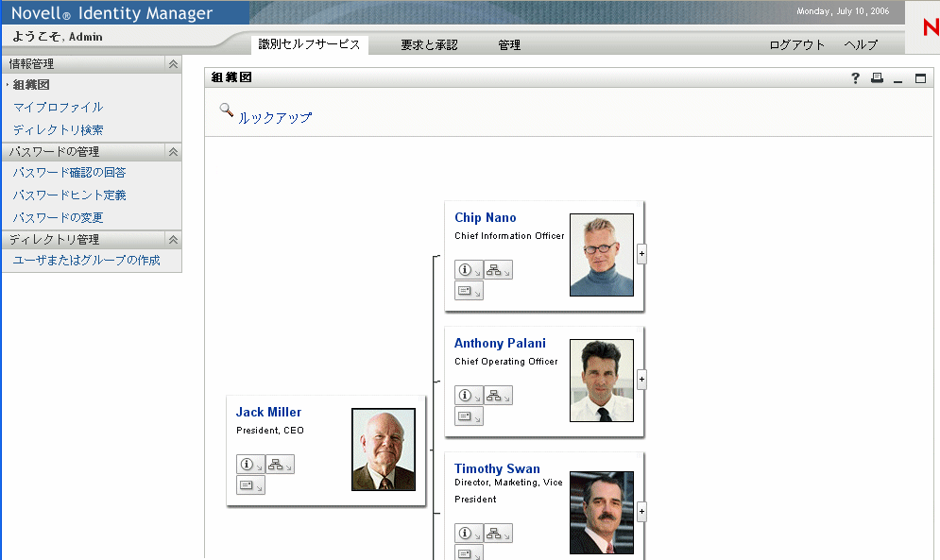Open identity info icon on Timothy Swan card
Viewport: 940px width, 560px height.
click(469, 533)
